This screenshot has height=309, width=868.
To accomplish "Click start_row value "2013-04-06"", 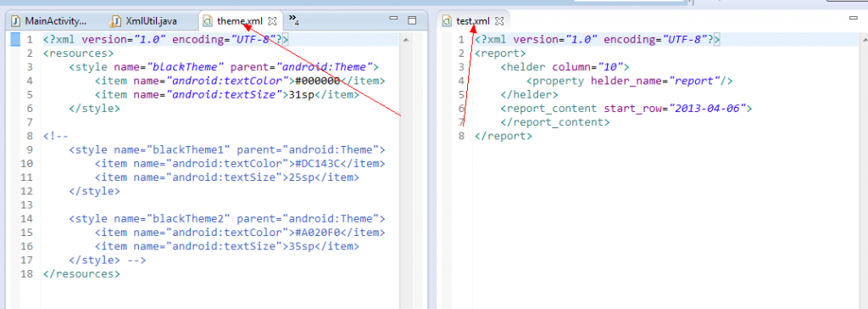I will (x=707, y=108).
